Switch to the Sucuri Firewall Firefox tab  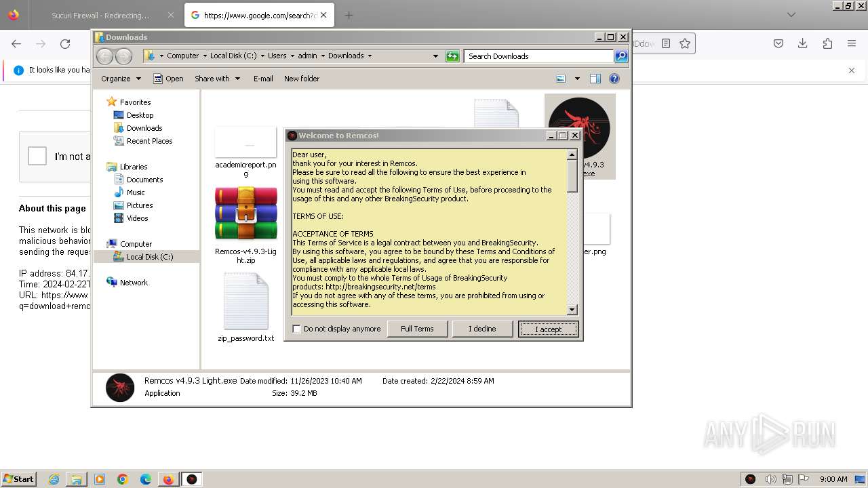(101, 15)
